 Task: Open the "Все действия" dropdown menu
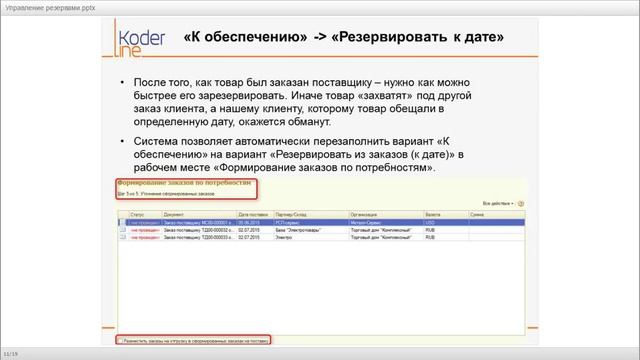click(x=498, y=203)
